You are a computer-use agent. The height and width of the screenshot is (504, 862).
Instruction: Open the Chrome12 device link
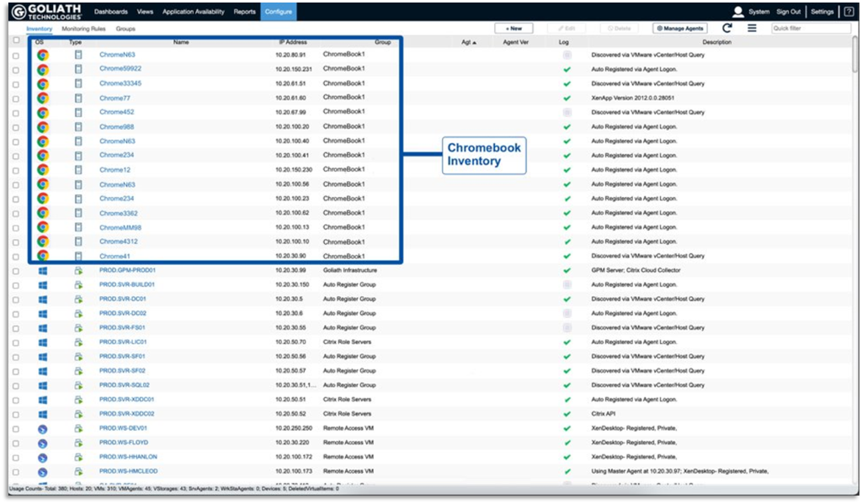point(114,170)
